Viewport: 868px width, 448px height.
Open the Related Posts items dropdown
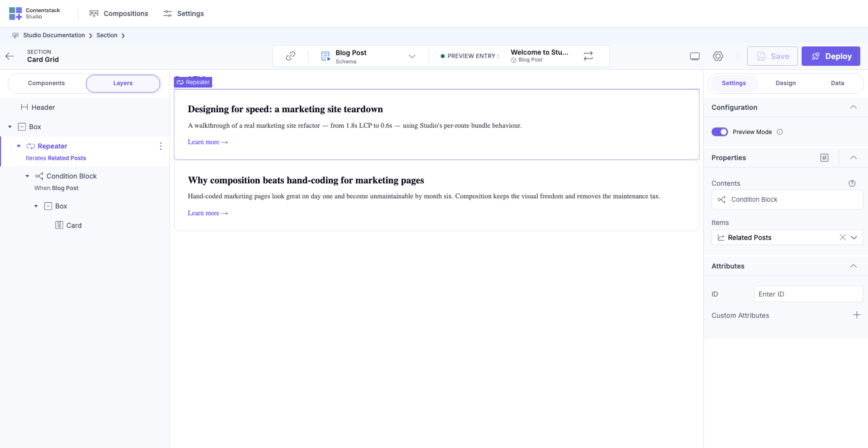854,238
